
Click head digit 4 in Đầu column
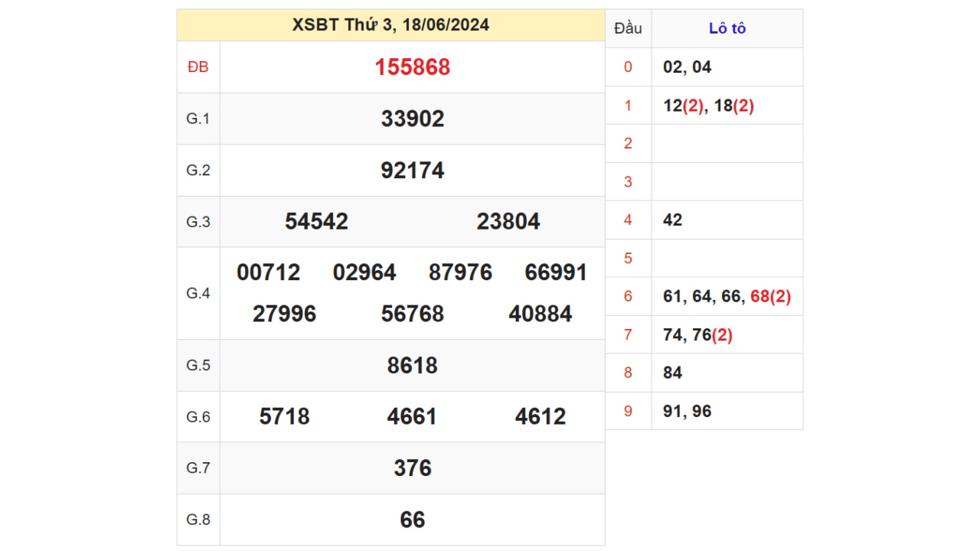click(x=629, y=220)
